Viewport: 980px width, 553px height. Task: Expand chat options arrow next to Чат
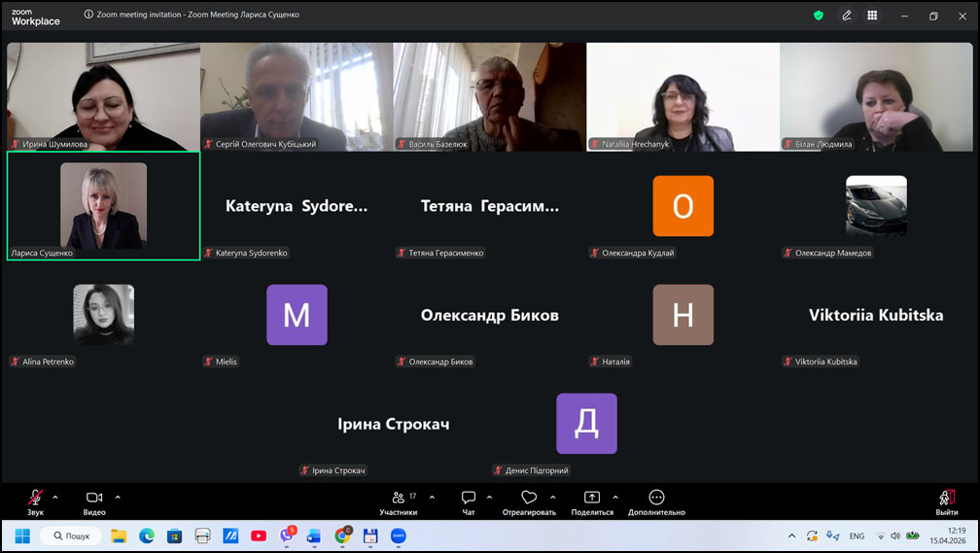(x=489, y=498)
